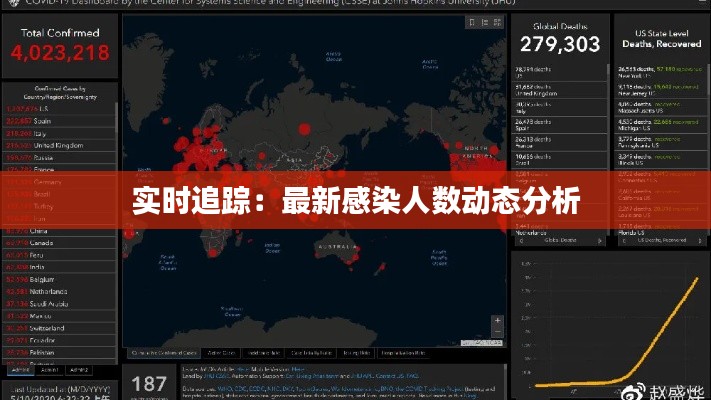Select Netherlands row in Global Deaths list

click(x=559, y=231)
